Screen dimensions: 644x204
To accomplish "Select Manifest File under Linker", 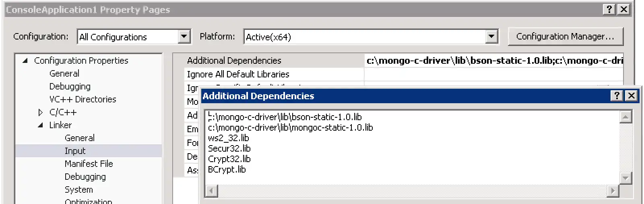I will [x=89, y=164].
